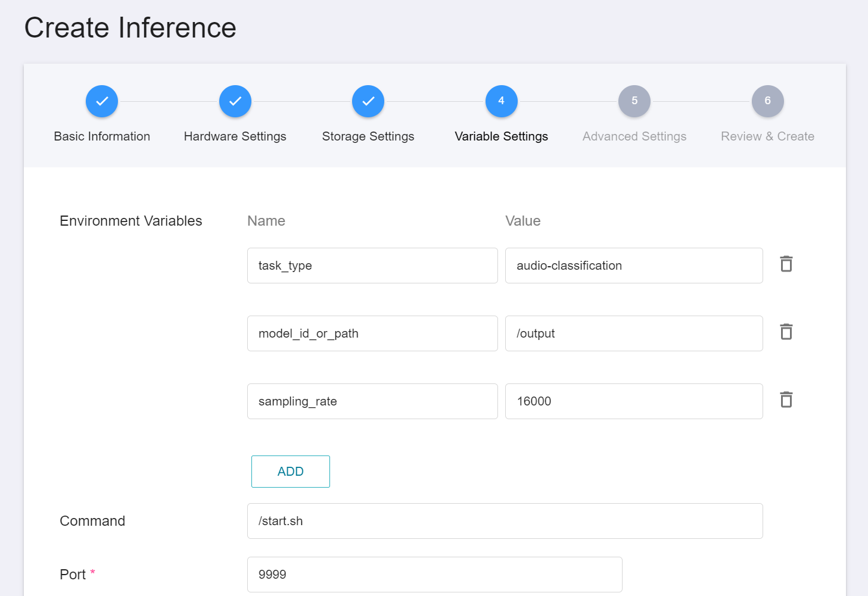
Task: Click ADD to add environment variable
Action: tap(291, 472)
